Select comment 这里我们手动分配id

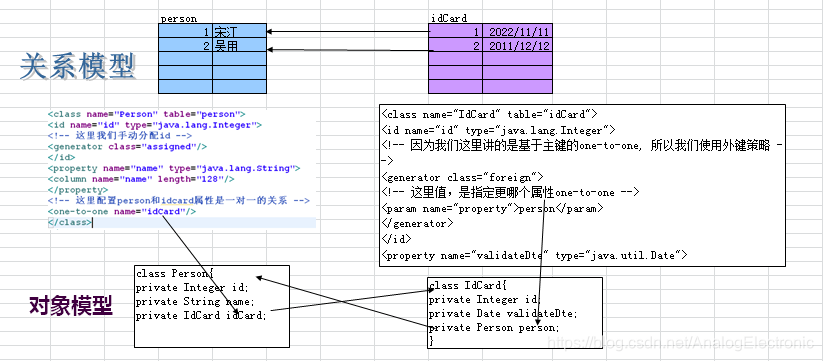(120, 136)
